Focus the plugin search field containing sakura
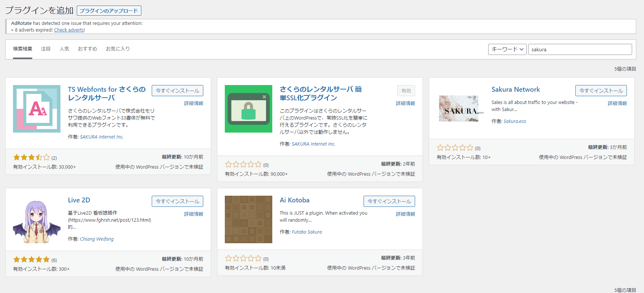 pos(580,49)
